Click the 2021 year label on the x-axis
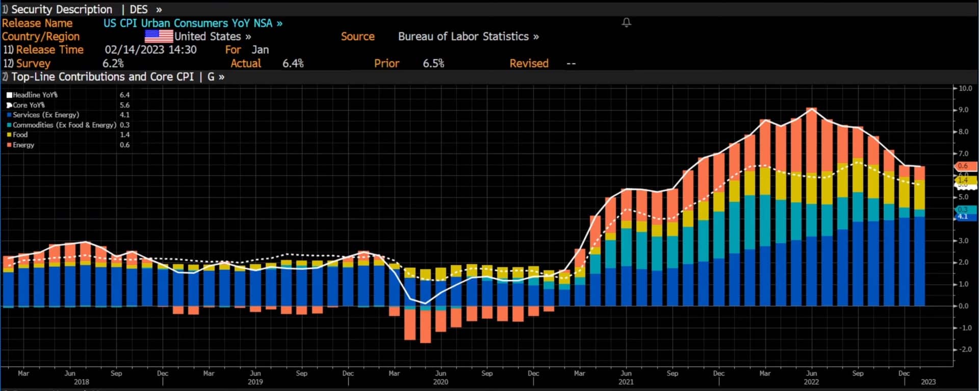The image size is (980, 391). tap(626, 382)
